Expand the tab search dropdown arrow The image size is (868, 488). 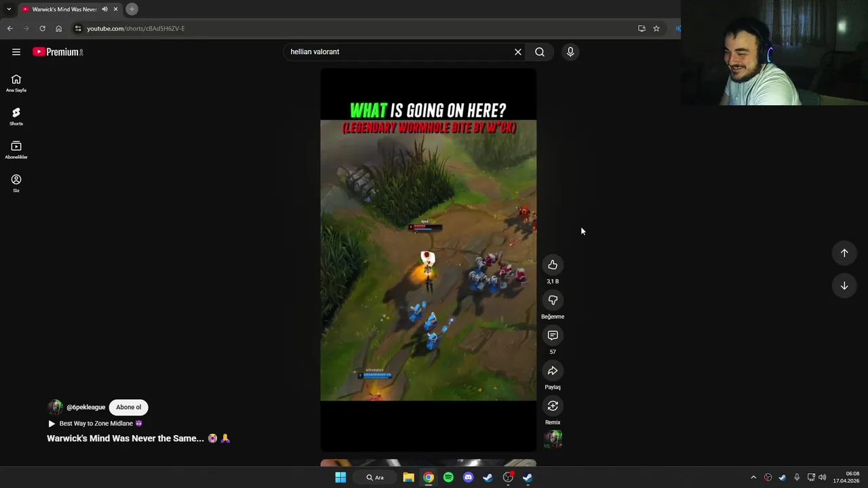9,9
